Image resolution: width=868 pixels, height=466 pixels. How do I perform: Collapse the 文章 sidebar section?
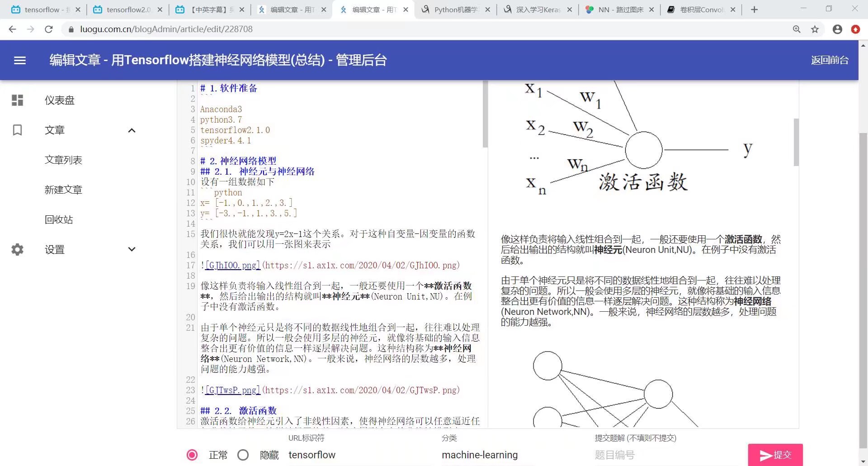[132, 130]
